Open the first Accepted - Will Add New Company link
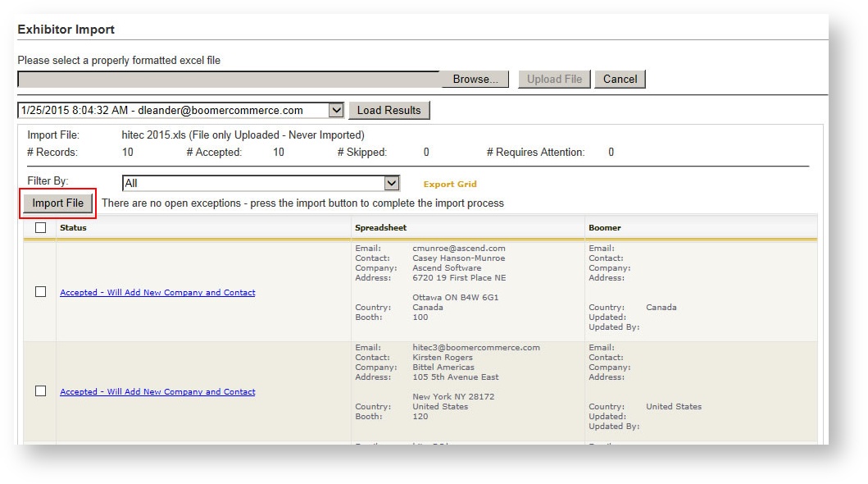The image size is (868, 484). tap(157, 292)
